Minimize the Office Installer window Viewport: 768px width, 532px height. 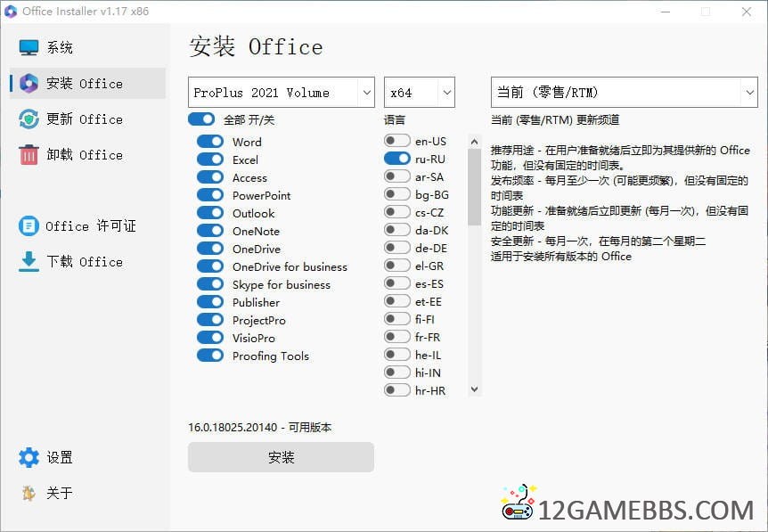(666, 12)
